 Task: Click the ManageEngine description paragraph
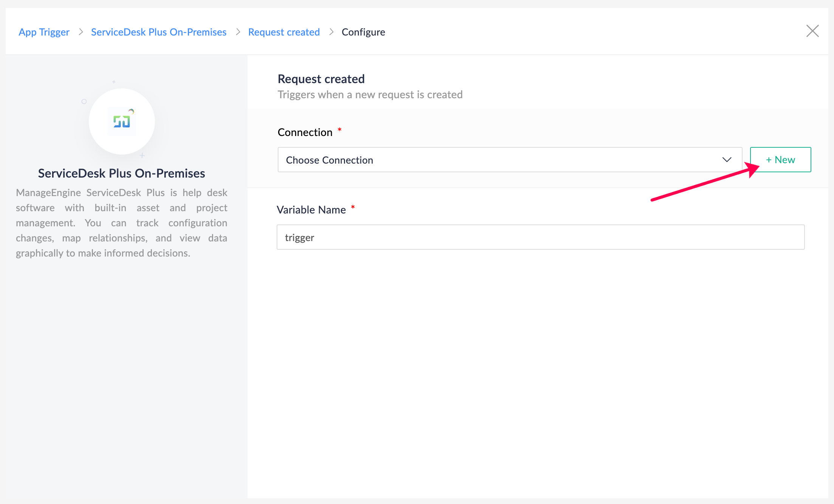coord(121,223)
